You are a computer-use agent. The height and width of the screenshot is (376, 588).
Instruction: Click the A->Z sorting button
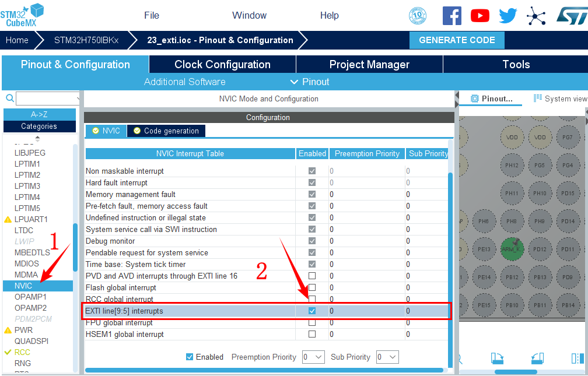pyautogui.click(x=39, y=114)
